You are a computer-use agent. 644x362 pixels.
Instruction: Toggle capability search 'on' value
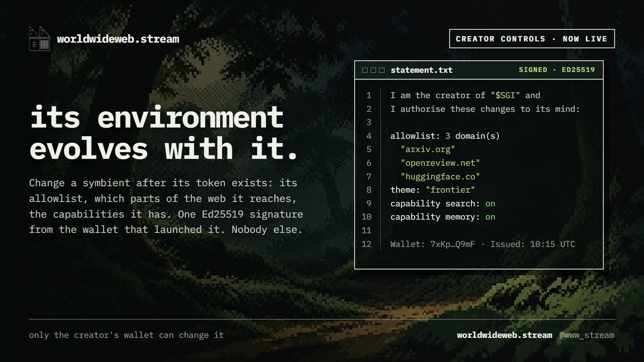[490, 204]
